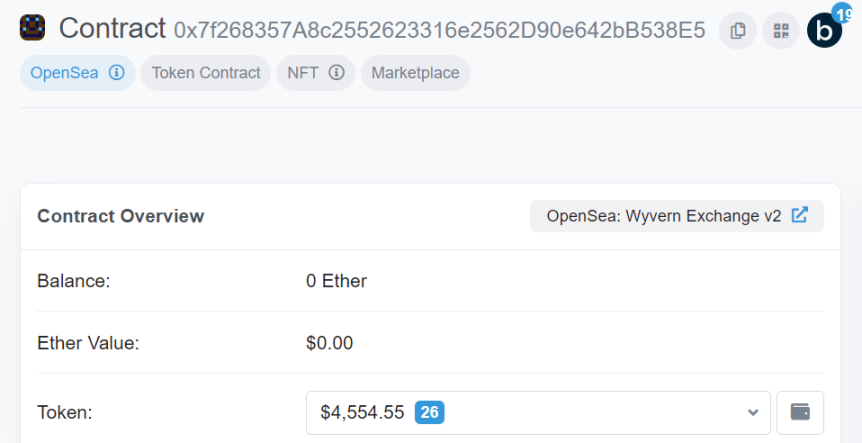The width and height of the screenshot is (862, 443).
Task: Open the wallet icon button beside Token
Action: (800, 412)
